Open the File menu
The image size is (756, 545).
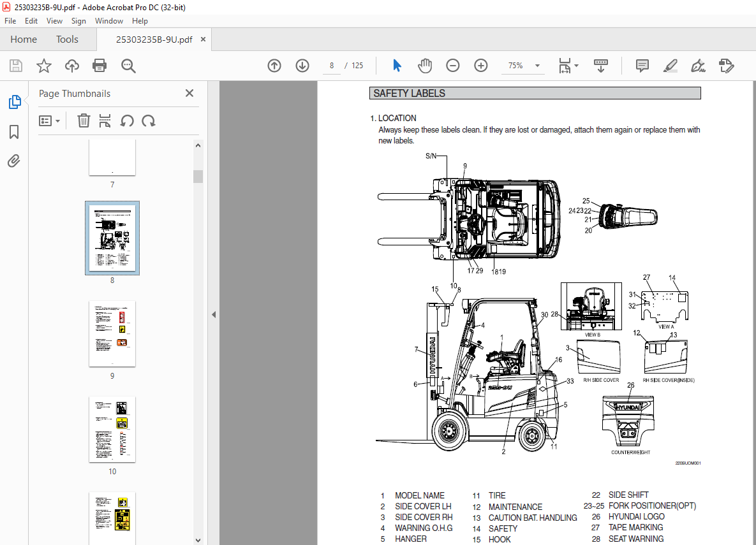coord(10,21)
